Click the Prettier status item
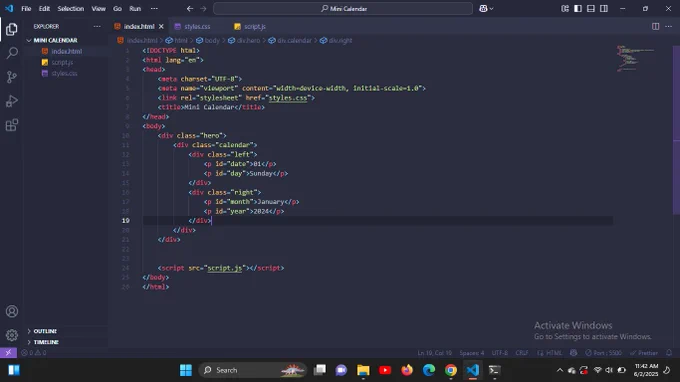The width and height of the screenshot is (680, 382). tap(644, 353)
